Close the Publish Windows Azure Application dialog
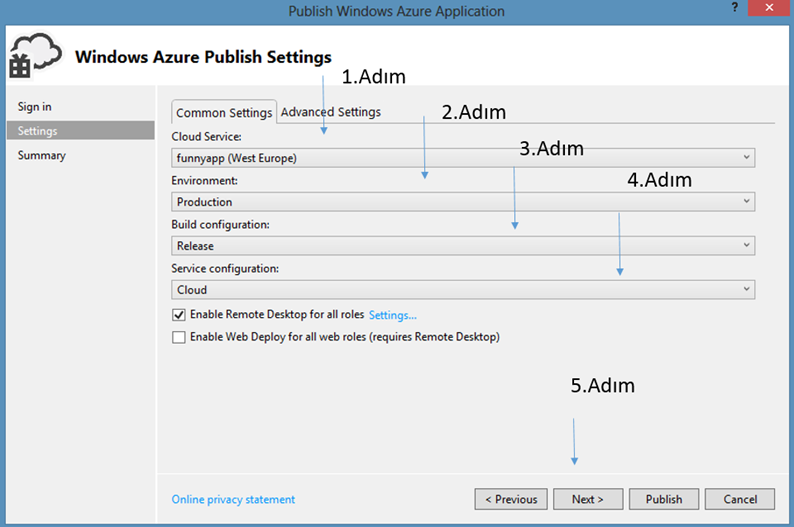 pos(769,8)
